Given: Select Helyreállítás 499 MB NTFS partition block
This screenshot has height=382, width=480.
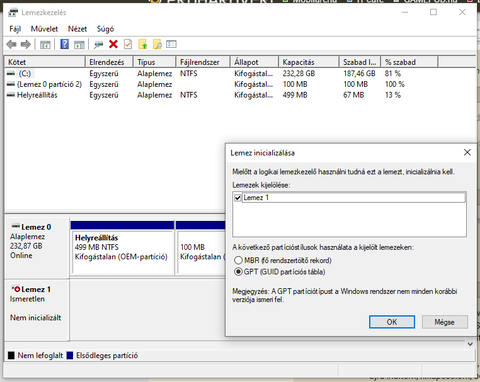Looking at the screenshot, I should pos(123,248).
